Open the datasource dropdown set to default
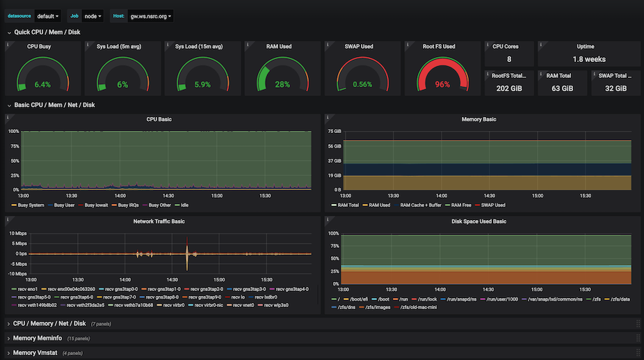 click(48, 16)
